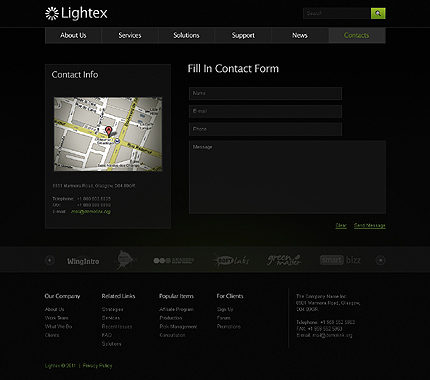Go to the Solutions menu item

click(186, 35)
